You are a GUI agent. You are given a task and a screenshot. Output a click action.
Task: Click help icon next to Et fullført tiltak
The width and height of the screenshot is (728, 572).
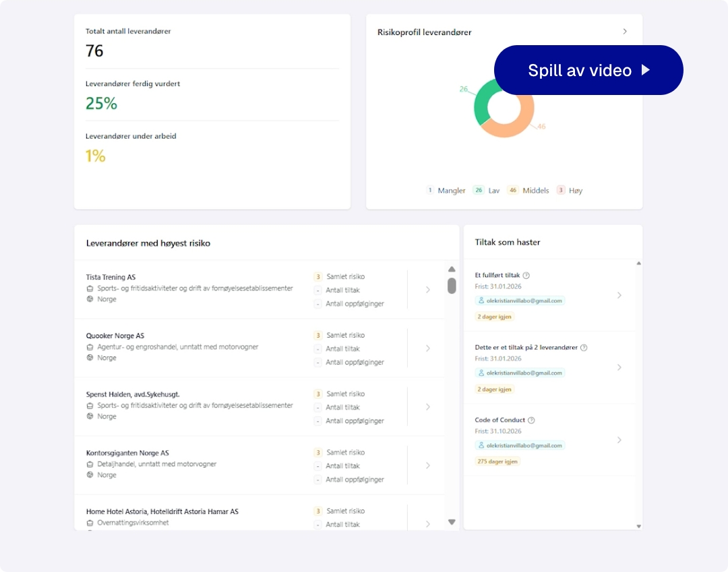point(526,276)
